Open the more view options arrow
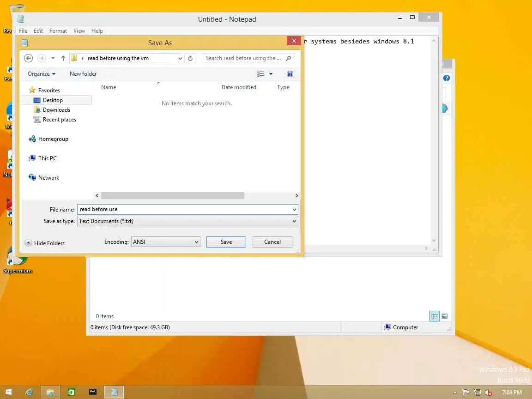532x399 pixels. click(x=271, y=74)
